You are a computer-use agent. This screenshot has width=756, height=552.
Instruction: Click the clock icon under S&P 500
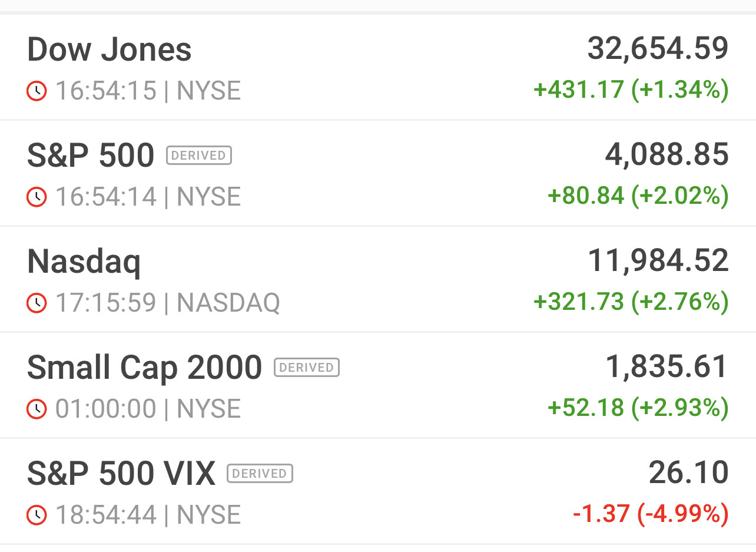[x=37, y=197]
